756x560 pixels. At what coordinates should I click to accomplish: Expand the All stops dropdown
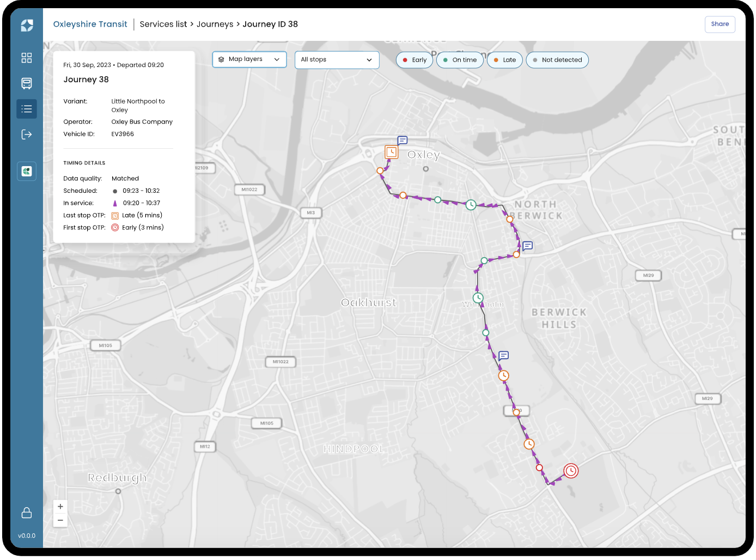[x=337, y=59]
